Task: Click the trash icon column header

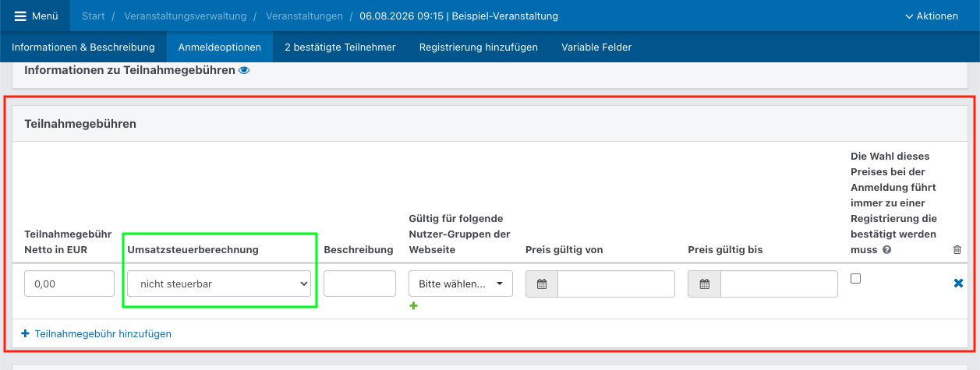Action: pyautogui.click(x=957, y=250)
